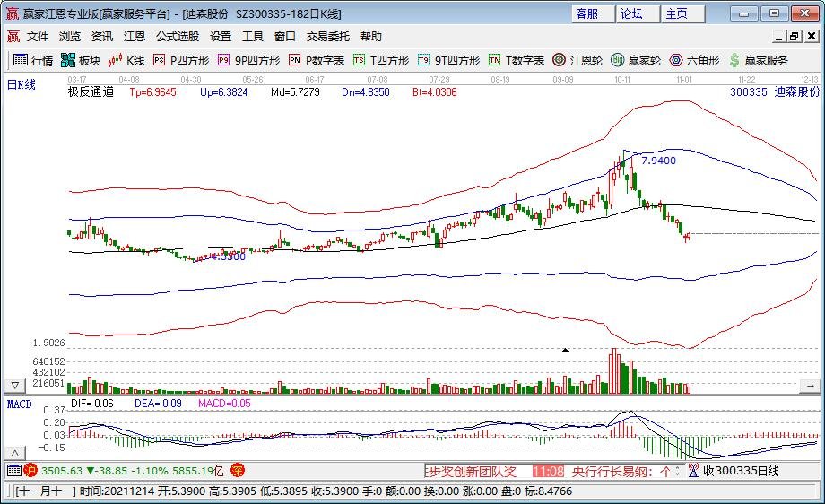This screenshot has height=504, width=825.
Task: Click the Tp=6.9645 value
Action: pyautogui.click(x=153, y=92)
